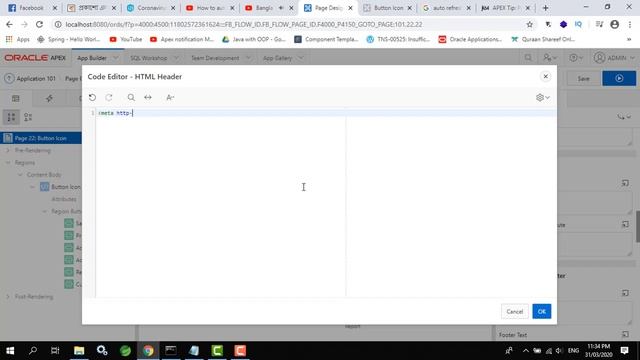Image resolution: width=640 pixels, height=360 pixels.
Task: Switch to APEX Tip browser tab
Action: coord(505,8)
